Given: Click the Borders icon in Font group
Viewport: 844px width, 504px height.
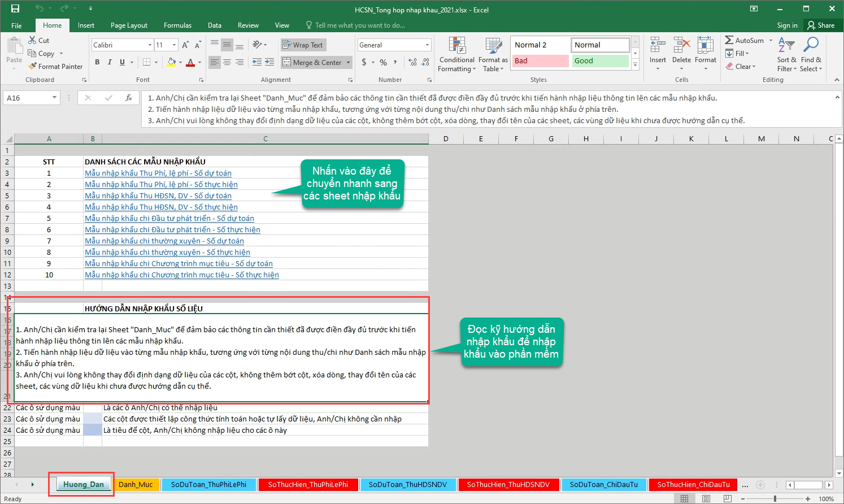Looking at the screenshot, I should tap(147, 62).
